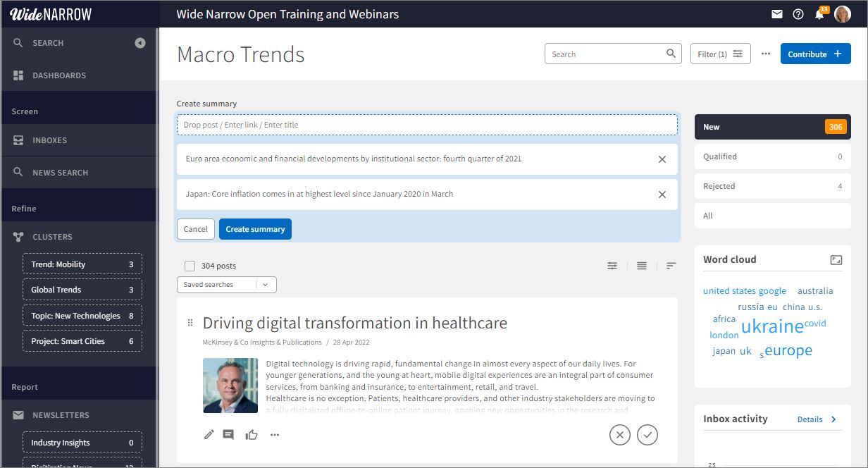Viewport: 868px width, 468px height.
Task: Remove the Japan core inflation entry
Action: (662, 195)
